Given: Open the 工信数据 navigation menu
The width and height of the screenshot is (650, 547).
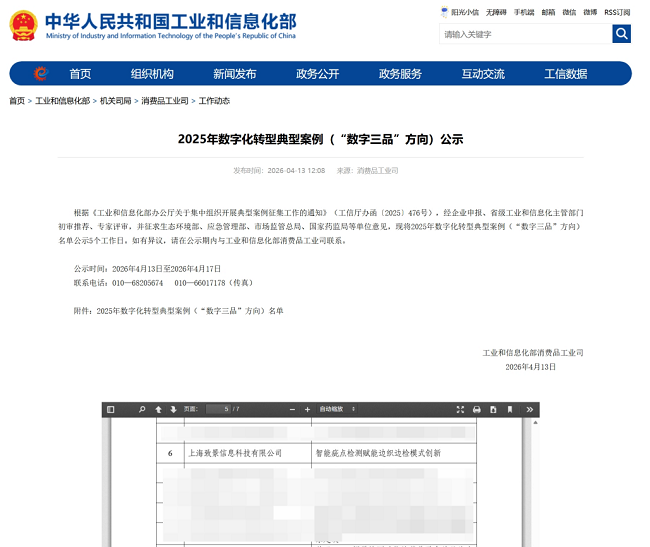Looking at the screenshot, I should [566, 74].
